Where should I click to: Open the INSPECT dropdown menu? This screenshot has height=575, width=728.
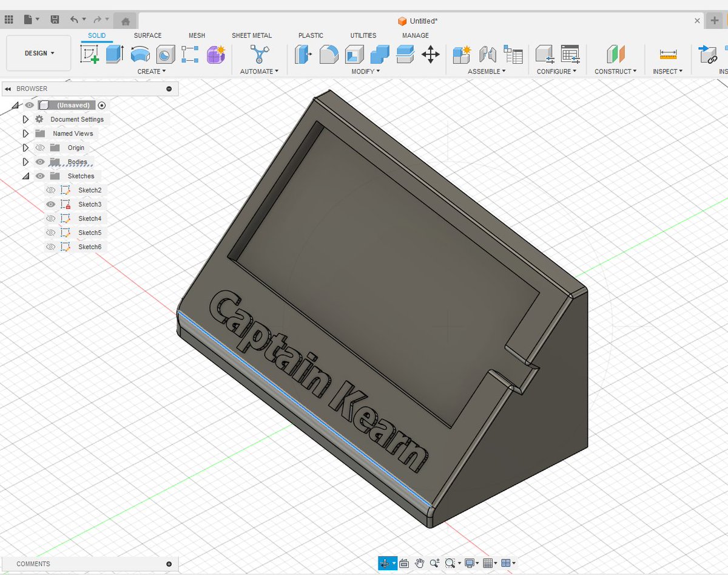(x=668, y=72)
